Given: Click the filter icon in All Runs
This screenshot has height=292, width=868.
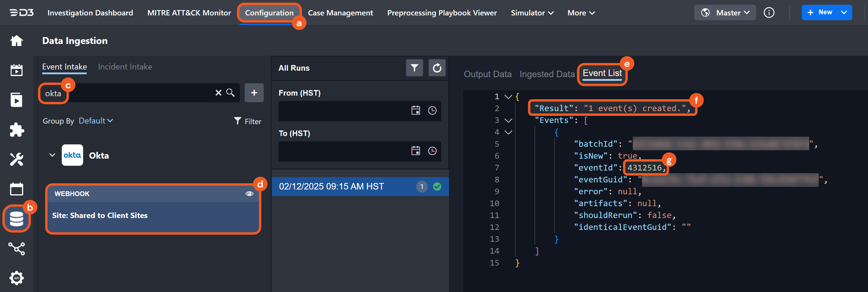Looking at the screenshot, I should tap(414, 68).
